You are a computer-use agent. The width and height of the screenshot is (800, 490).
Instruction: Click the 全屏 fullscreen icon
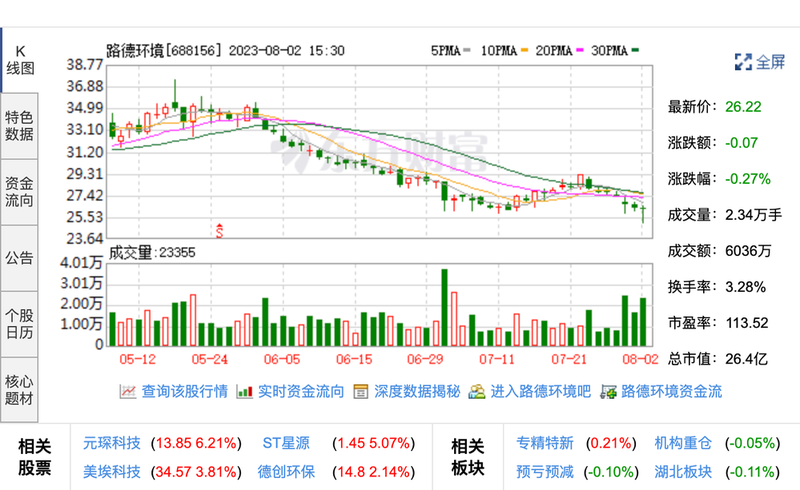743,61
